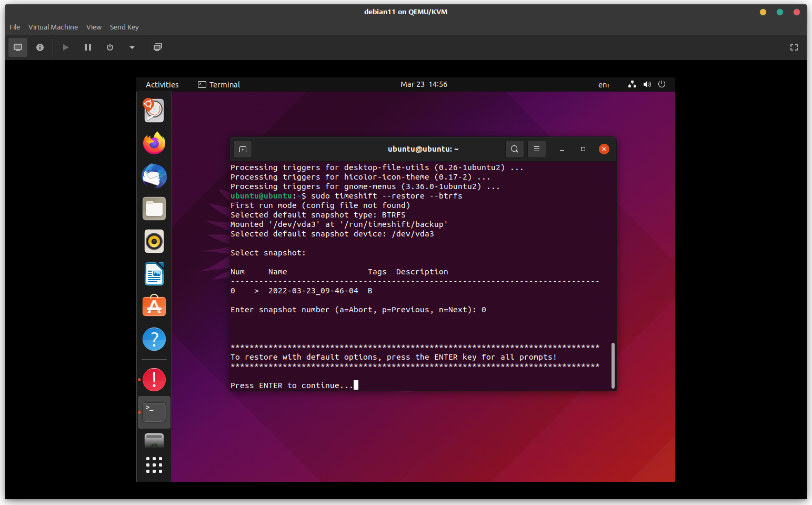Show applications grid in dock
Image resolution: width=812 pixels, height=505 pixels.
tap(154, 465)
